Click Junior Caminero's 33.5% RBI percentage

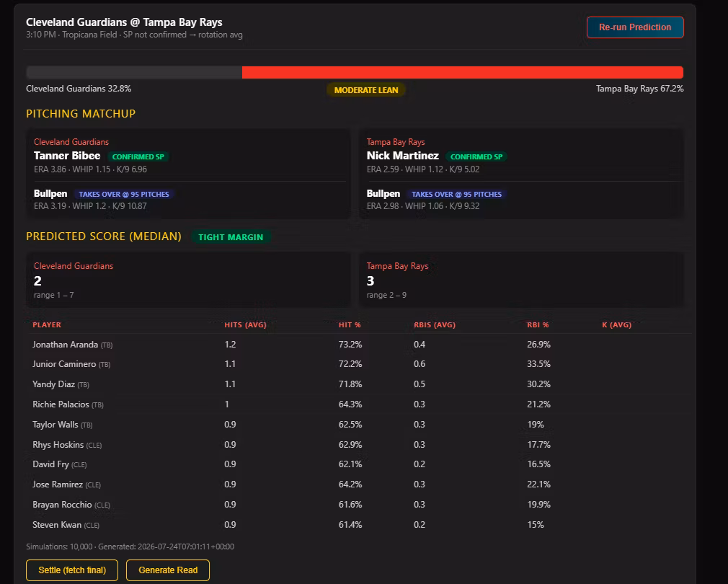tap(538, 364)
